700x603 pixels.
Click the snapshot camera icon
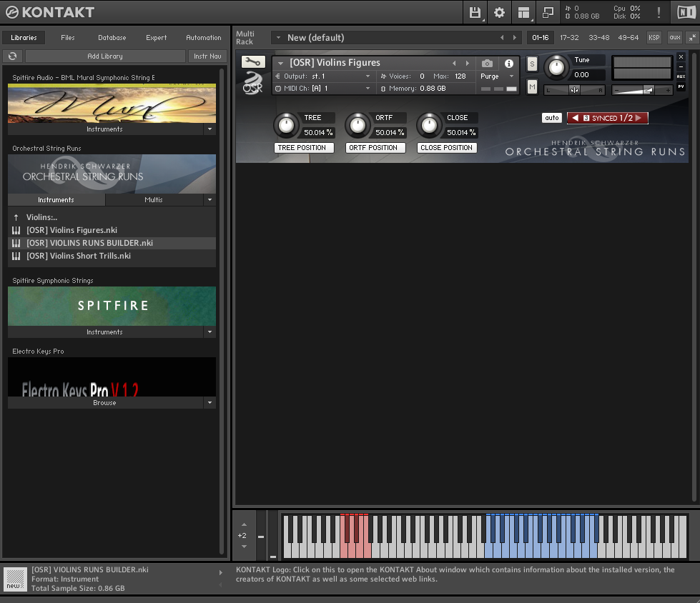487,64
